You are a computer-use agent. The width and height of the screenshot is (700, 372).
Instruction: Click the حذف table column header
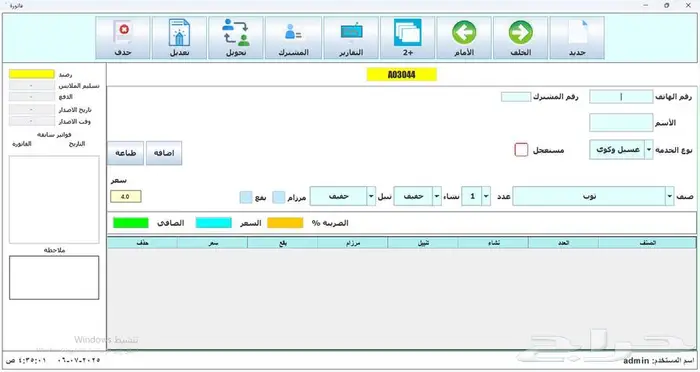[x=142, y=243]
